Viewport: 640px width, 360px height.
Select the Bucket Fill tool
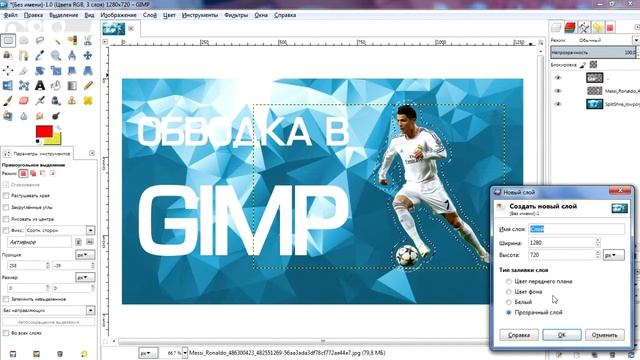56,86
